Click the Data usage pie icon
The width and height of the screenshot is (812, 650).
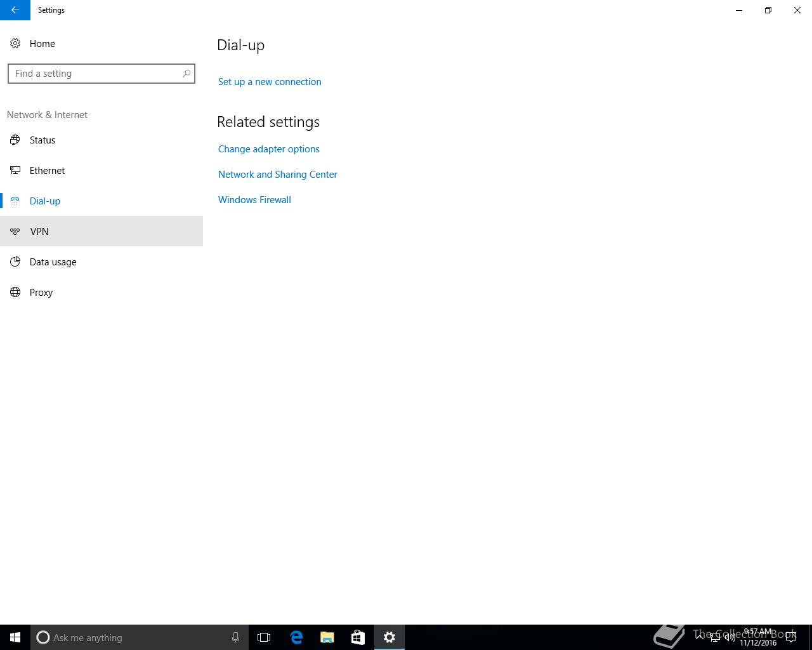(15, 262)
